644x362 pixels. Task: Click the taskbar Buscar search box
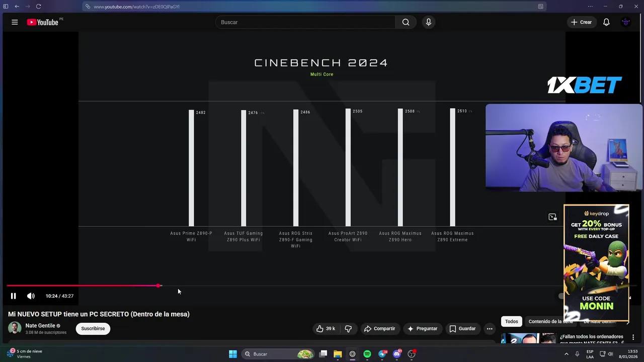tap(278, 354)
